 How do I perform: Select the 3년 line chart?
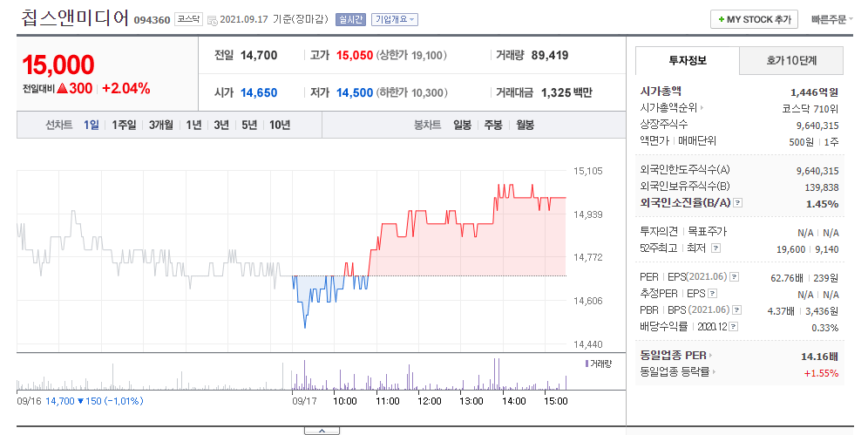pyautogui.click(x=221, y=125)
